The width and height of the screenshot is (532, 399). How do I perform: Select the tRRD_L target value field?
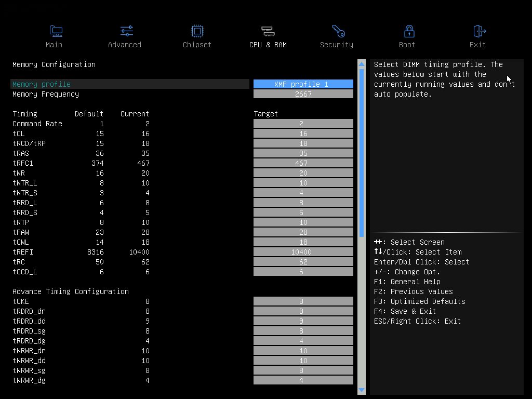[303, 203]
